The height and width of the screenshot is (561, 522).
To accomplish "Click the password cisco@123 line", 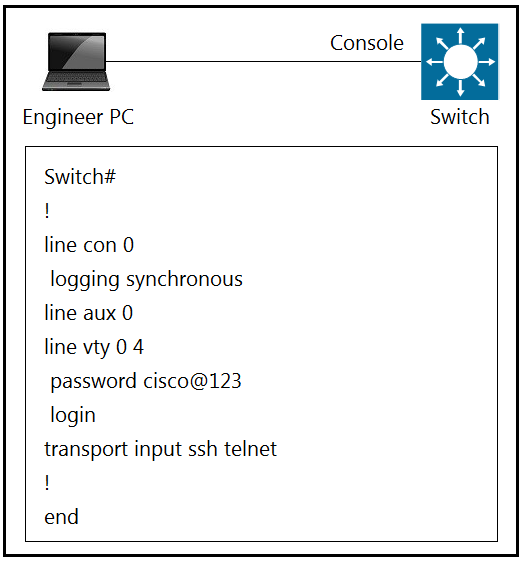I will 146,381.
